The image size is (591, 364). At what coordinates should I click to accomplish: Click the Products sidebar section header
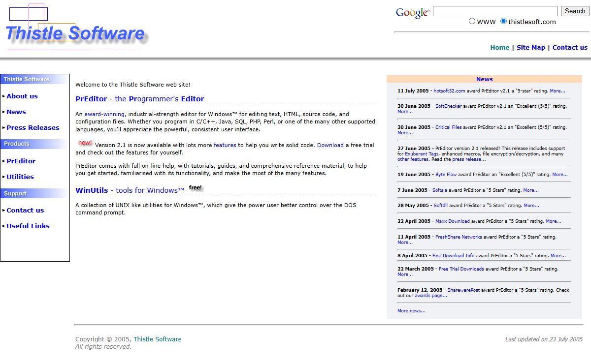click(x=34, y=144)
